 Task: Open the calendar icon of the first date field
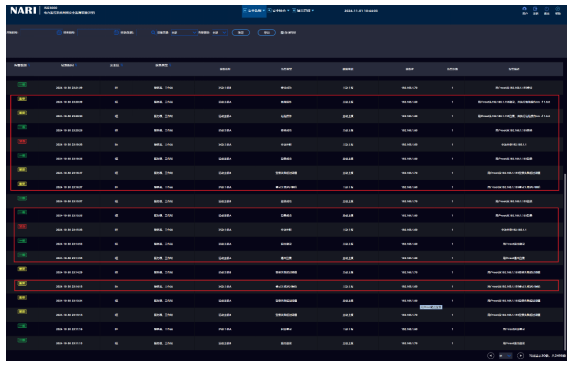pos(59,32)
